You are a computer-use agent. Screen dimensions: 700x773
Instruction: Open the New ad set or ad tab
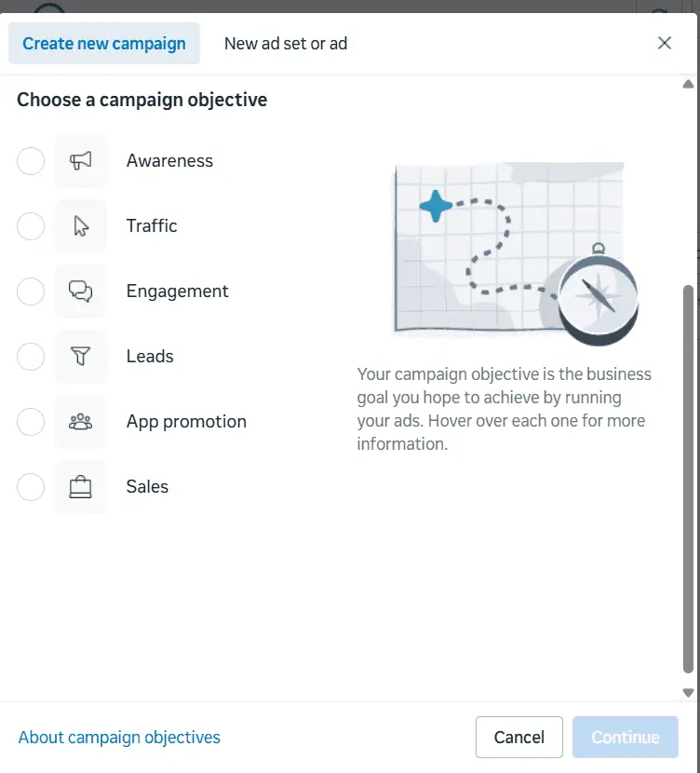(286, 44)
